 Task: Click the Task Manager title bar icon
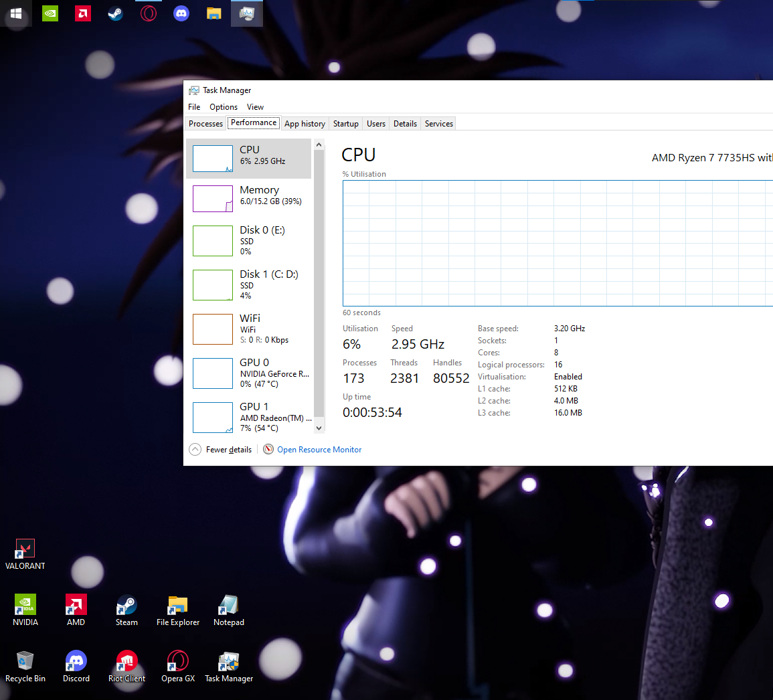(194, 90)
